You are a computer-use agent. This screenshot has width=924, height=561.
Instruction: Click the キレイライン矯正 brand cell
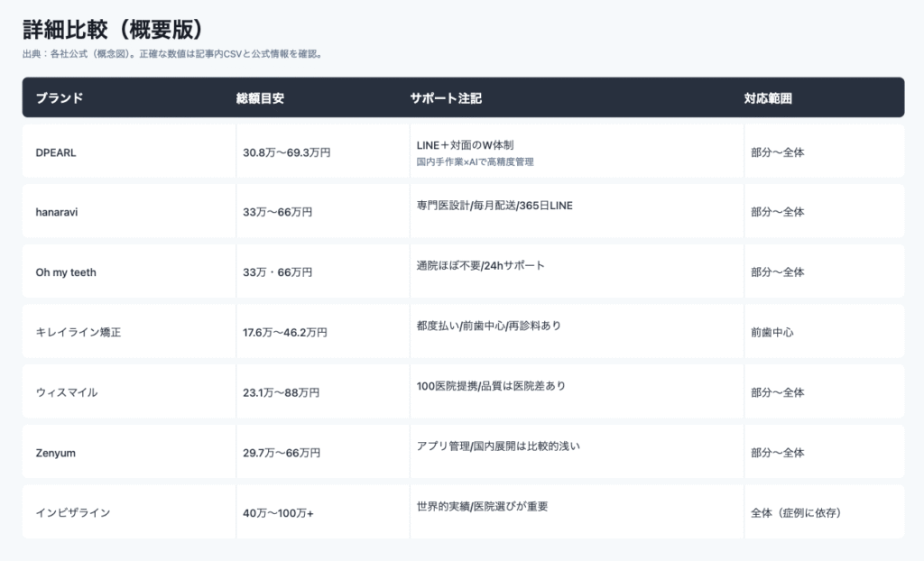[78, 332]
